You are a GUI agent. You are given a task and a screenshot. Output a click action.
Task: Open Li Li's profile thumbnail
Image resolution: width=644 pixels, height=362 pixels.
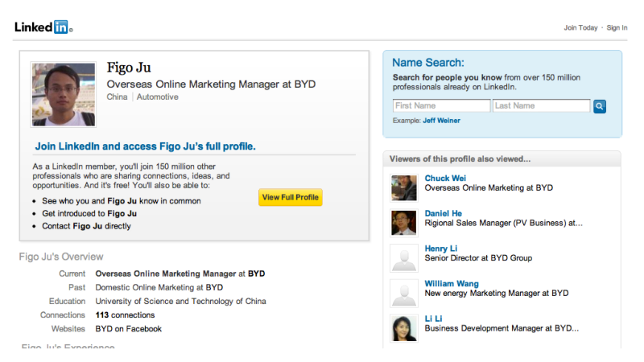point(404,328)
